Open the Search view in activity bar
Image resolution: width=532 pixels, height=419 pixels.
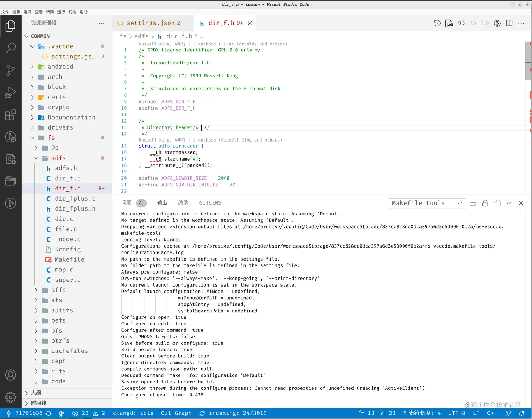point(11,48)
